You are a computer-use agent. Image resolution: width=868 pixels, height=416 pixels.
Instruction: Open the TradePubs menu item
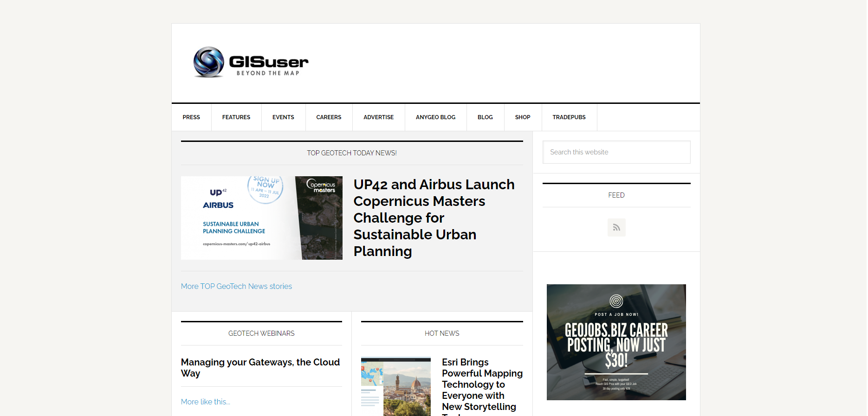click(x=569, y=117)
